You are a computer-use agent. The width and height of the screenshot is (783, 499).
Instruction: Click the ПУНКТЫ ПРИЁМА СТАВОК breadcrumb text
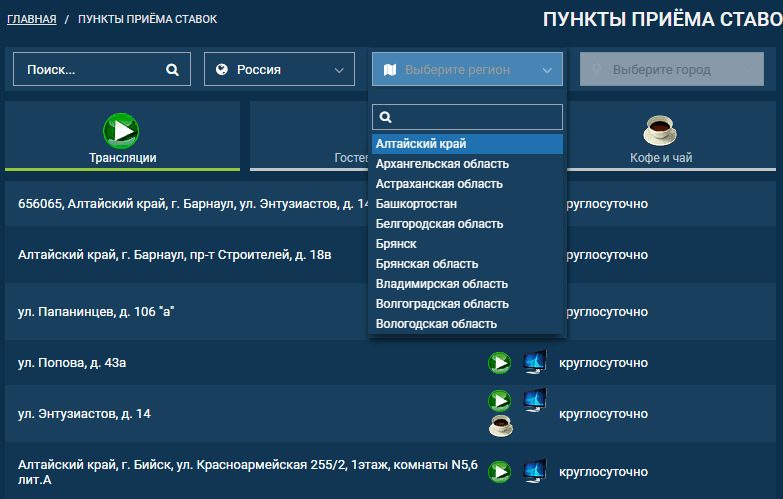[x=147, y=19]
